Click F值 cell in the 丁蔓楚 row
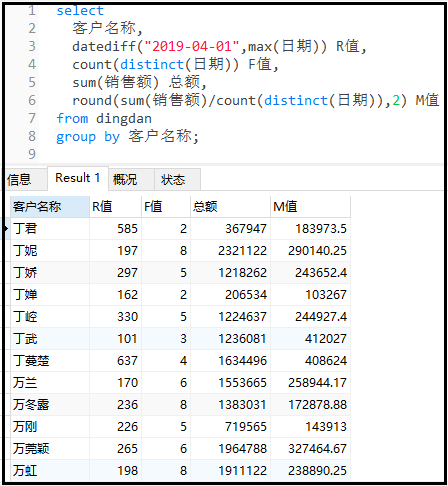This screenshot has height=486, width=448. pos(166,361)
